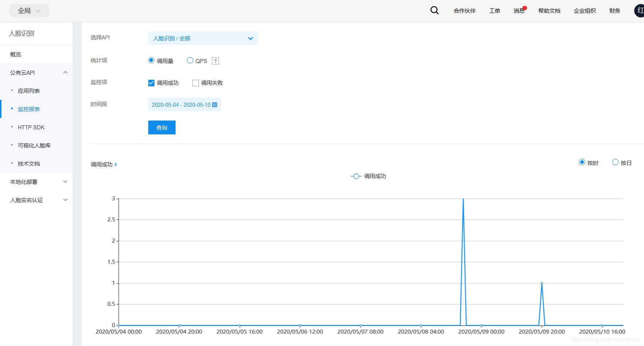Click the chart peak data point at value 1

[542, 283]
